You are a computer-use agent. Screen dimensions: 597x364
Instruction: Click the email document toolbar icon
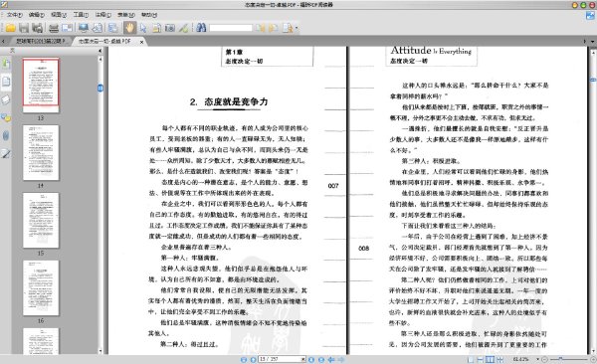click(x=67, y=28)
